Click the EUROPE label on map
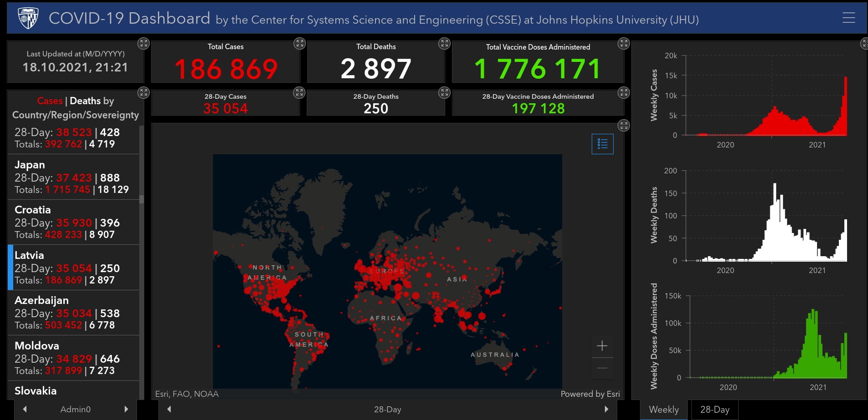 click(386, 271)
